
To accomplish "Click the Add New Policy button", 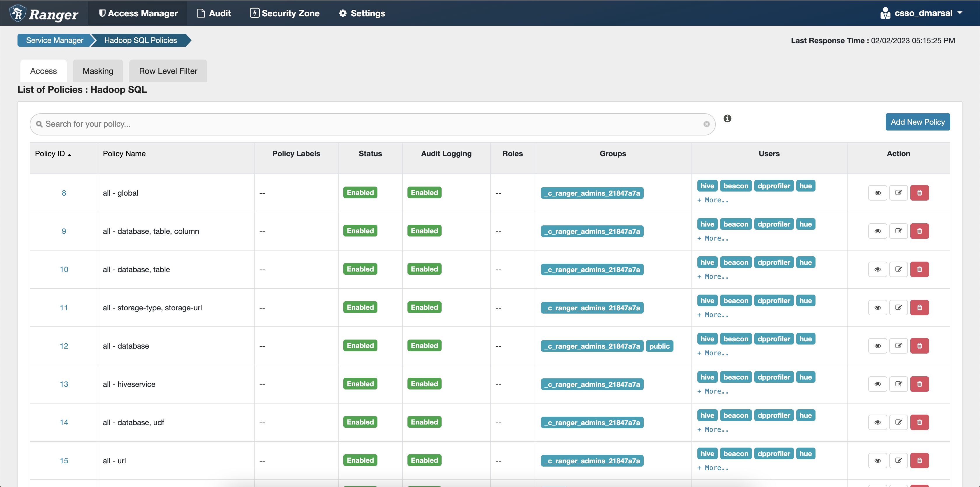I will point(917,122).
